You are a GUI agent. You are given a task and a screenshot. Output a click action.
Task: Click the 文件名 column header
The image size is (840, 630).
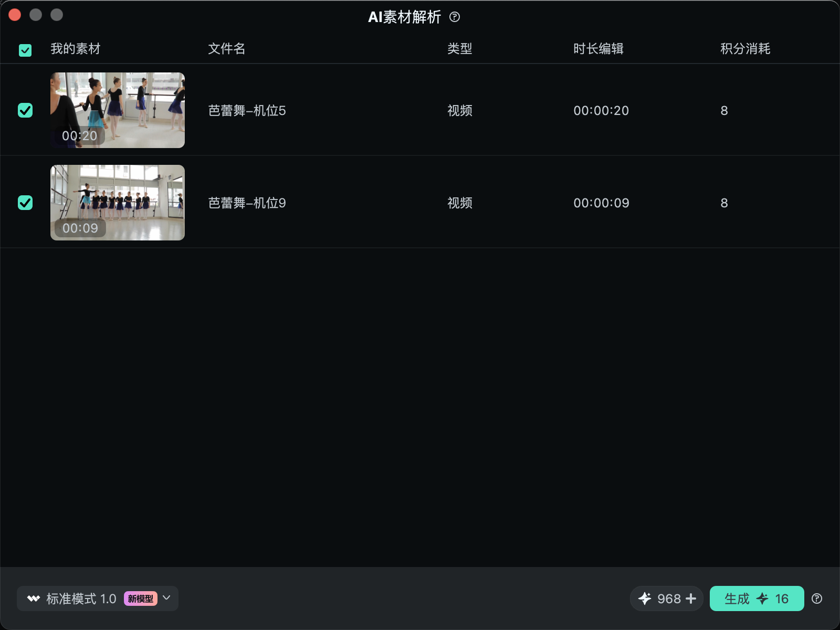(227, 49)
